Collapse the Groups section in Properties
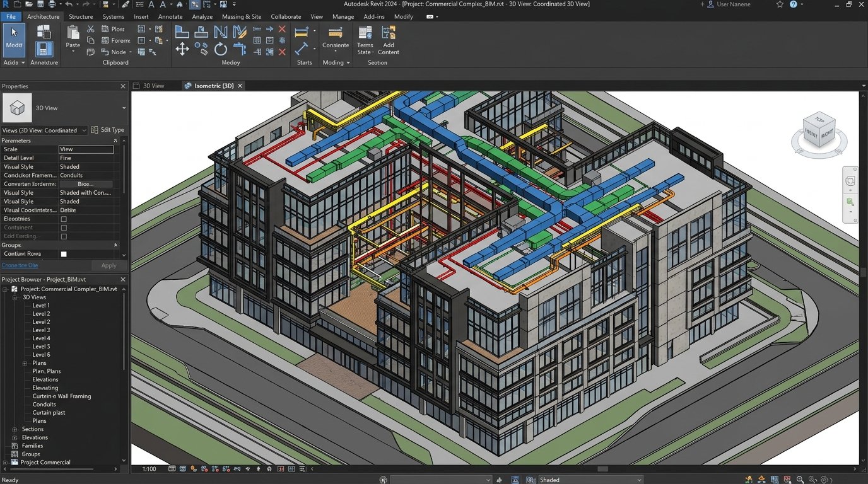The image size is (868, 484). point(115,245)
